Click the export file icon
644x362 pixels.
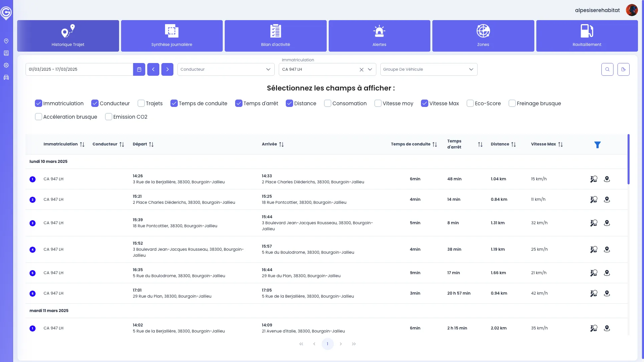pyautogui.click(x=623, y=69)
